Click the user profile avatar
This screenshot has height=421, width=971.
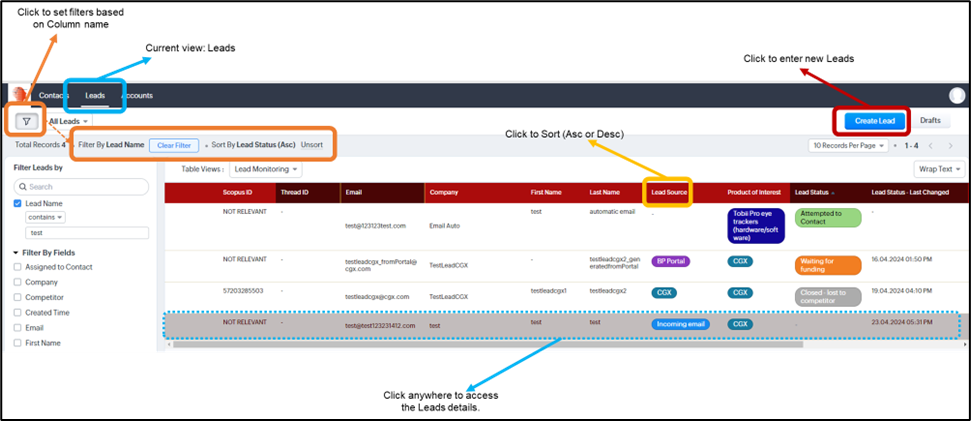point(957,95)
